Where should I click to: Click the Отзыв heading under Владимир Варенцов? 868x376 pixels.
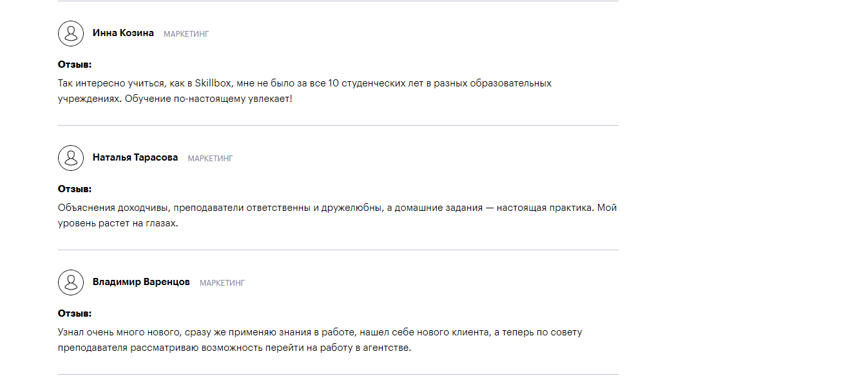click(75, 313)
